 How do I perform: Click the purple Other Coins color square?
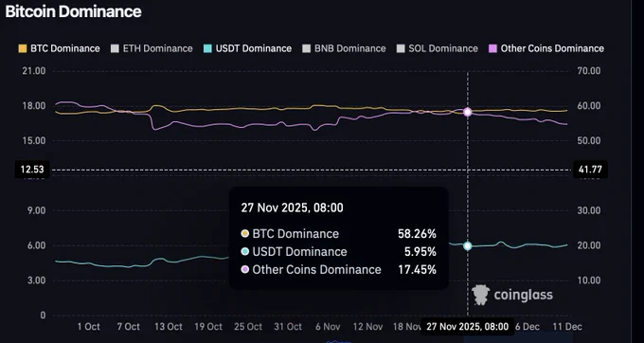point(492,48)
